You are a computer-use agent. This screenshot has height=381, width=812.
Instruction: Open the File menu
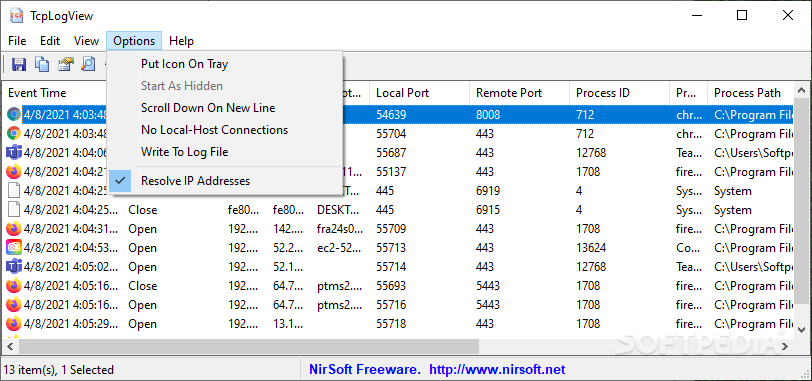point(17,41)
